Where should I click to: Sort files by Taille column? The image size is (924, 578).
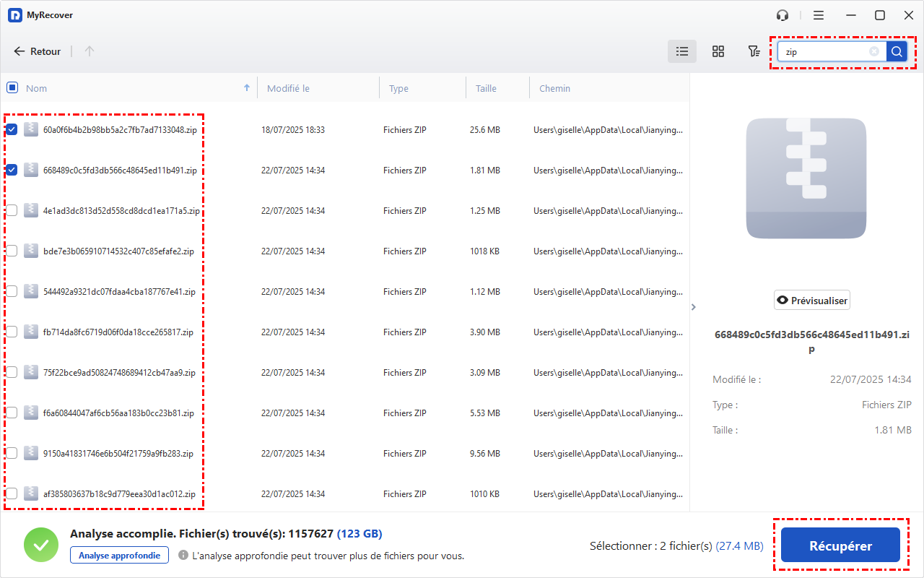tap(486, 88)
